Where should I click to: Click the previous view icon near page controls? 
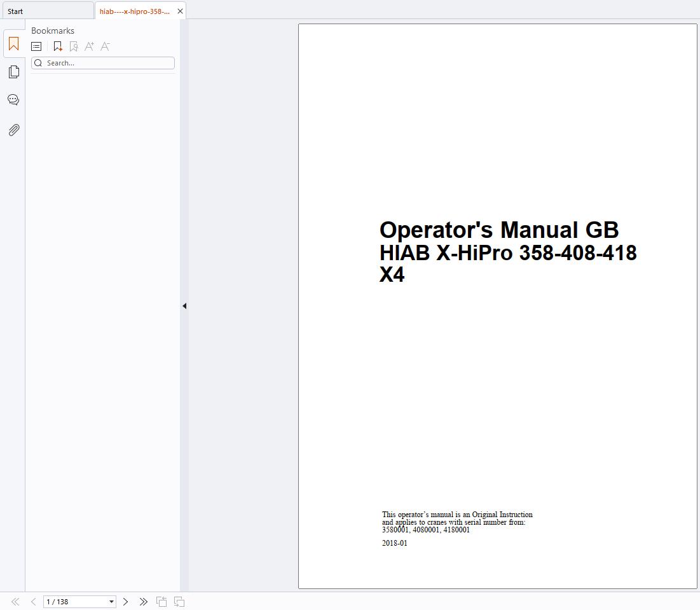pos(161,601)
